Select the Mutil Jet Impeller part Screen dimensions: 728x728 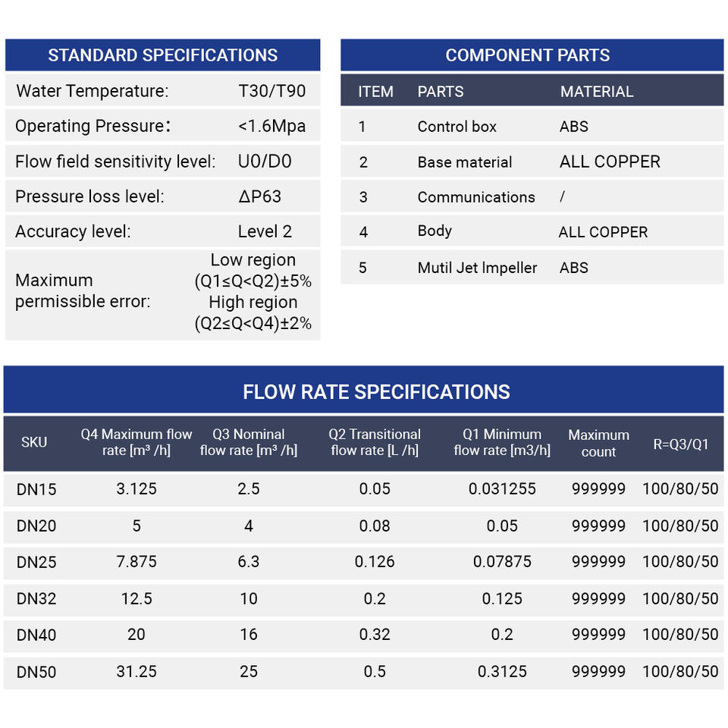(x=477, y=268)
